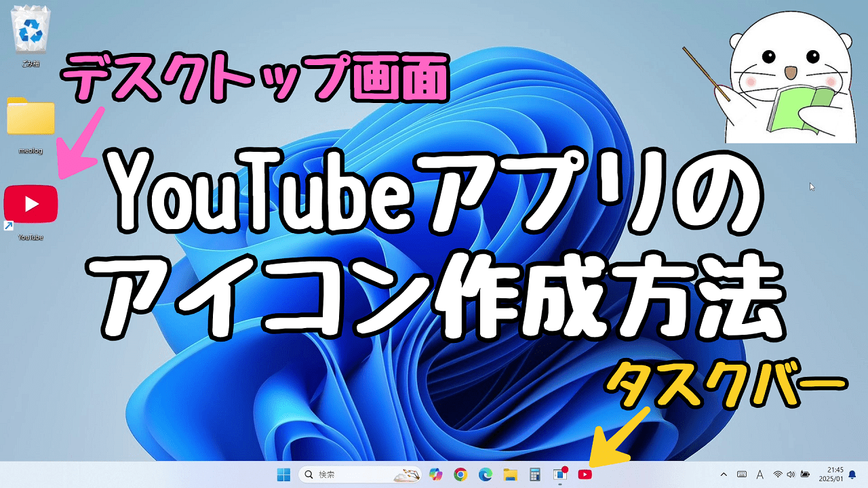The image size is (868, 488).
Task: Open Calculator from the taskbar
Action: pyautogui.click(x=535, y=474)
